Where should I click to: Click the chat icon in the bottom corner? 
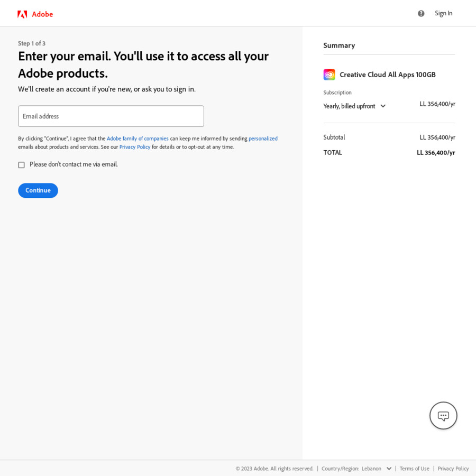pyautogui.click(x=443, y=416)
